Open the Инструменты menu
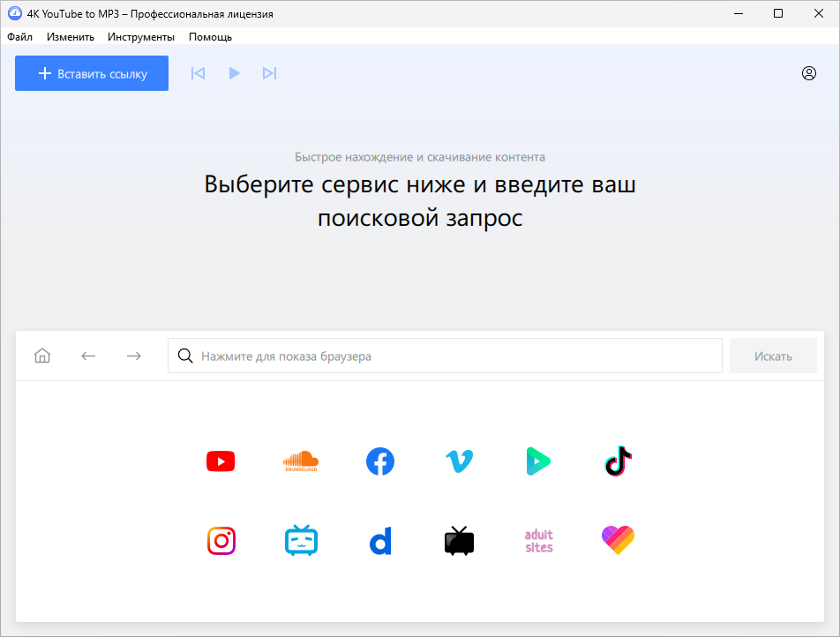The image size is (840, 637). [141, 37]
